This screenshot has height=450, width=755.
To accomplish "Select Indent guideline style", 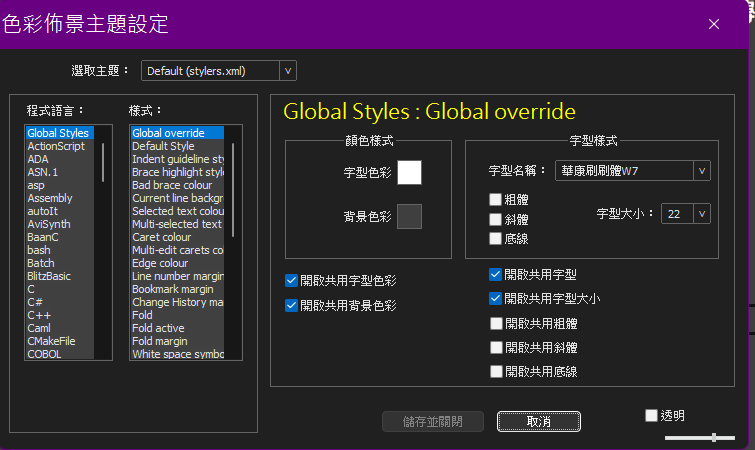I will tap(177, 159).
